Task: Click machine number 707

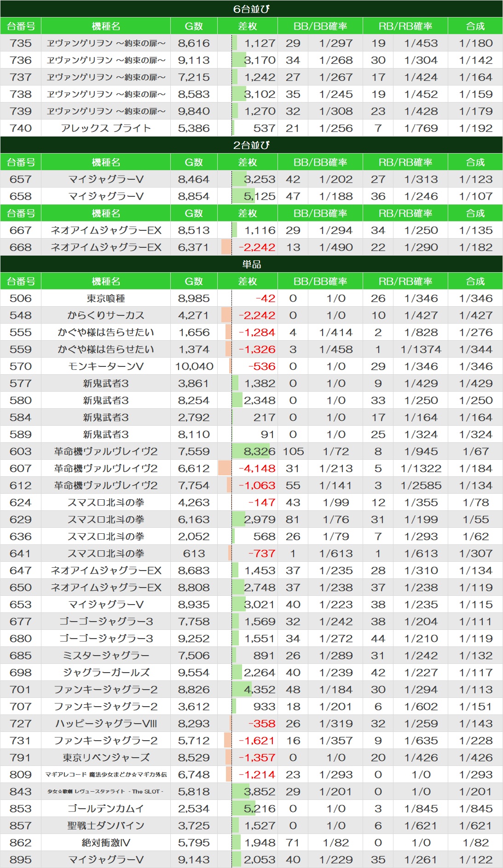Action: (21, 707)
